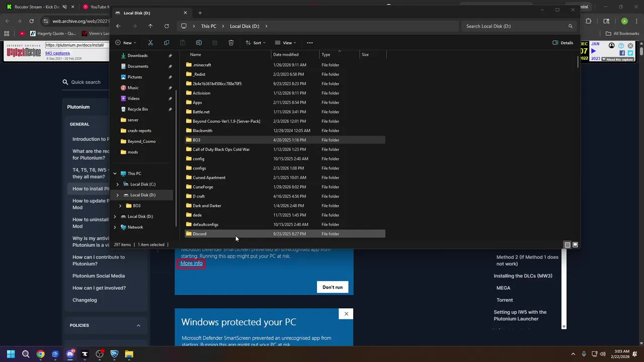Select the Battle.net folder
The image size is (644, 362).
(x=285, y=112)
